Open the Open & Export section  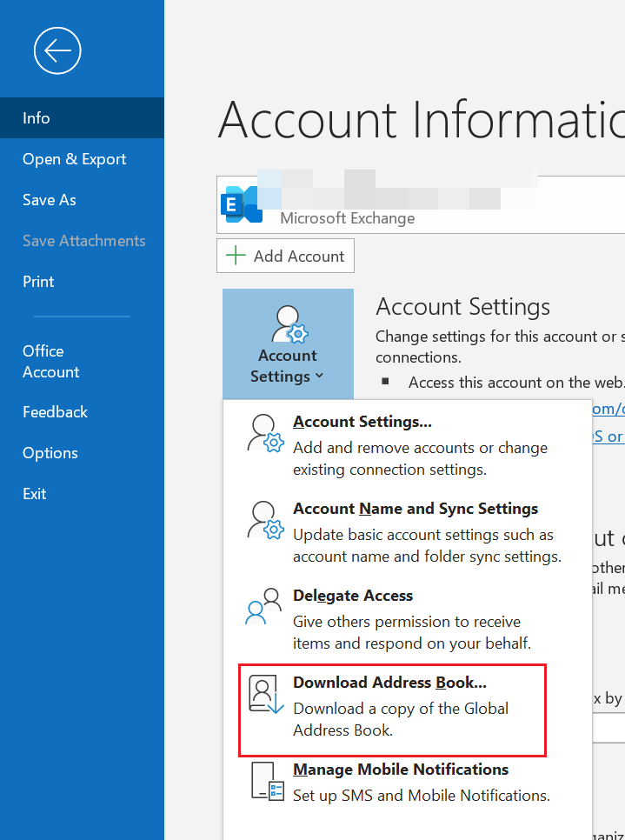point(74,159)
